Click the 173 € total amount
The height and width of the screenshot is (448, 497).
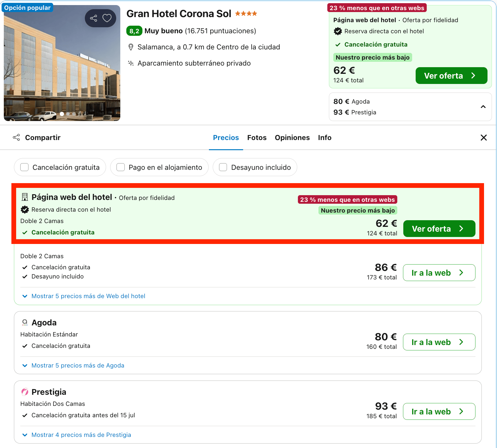[x=382, y=277]
